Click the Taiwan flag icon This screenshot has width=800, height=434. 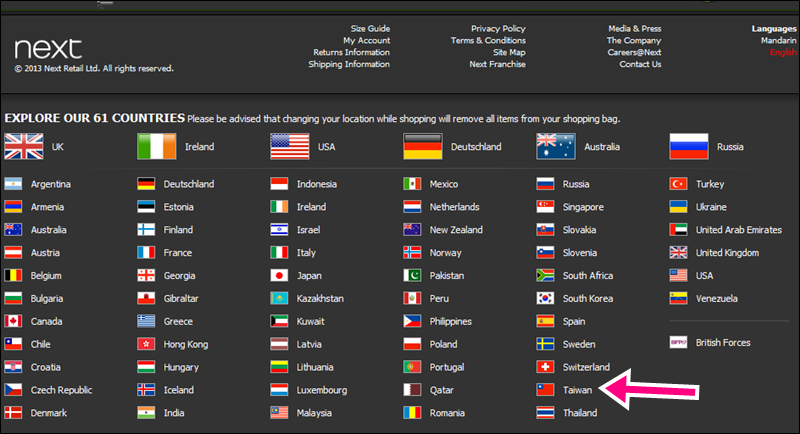tap(545, 390)
